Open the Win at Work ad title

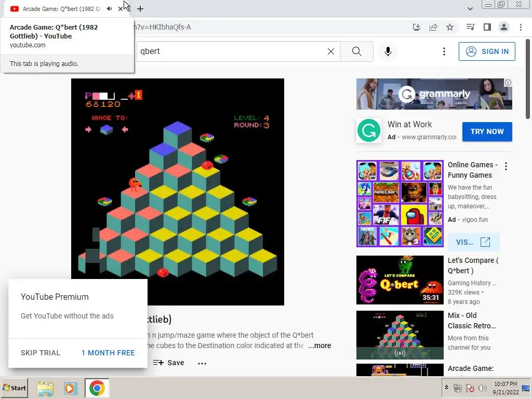[x=410, y=125]
